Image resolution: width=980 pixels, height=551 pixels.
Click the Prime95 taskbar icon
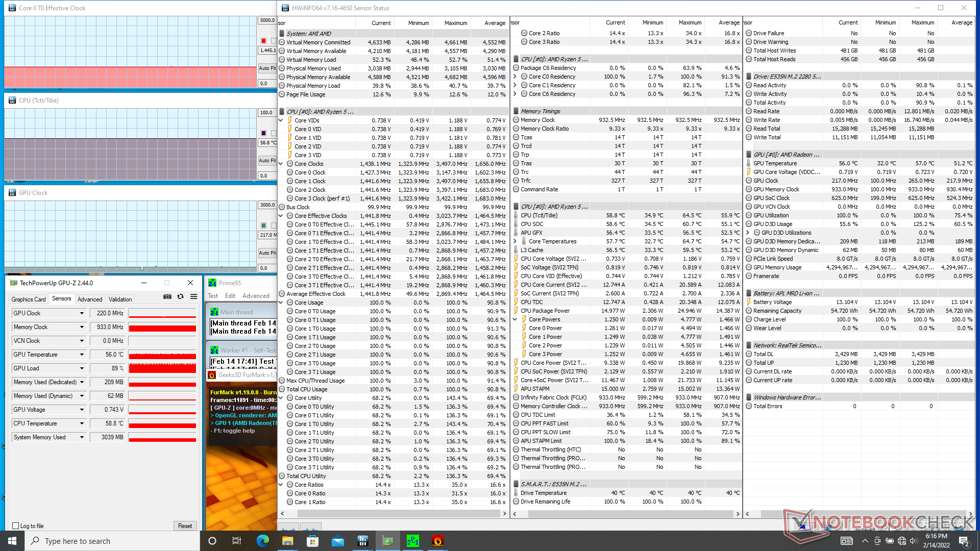413,541
